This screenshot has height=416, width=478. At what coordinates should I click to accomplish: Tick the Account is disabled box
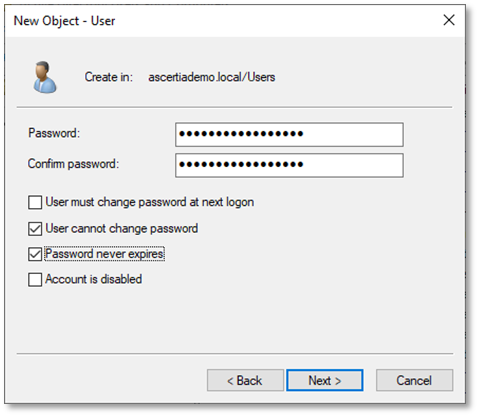tap(35, 280)
